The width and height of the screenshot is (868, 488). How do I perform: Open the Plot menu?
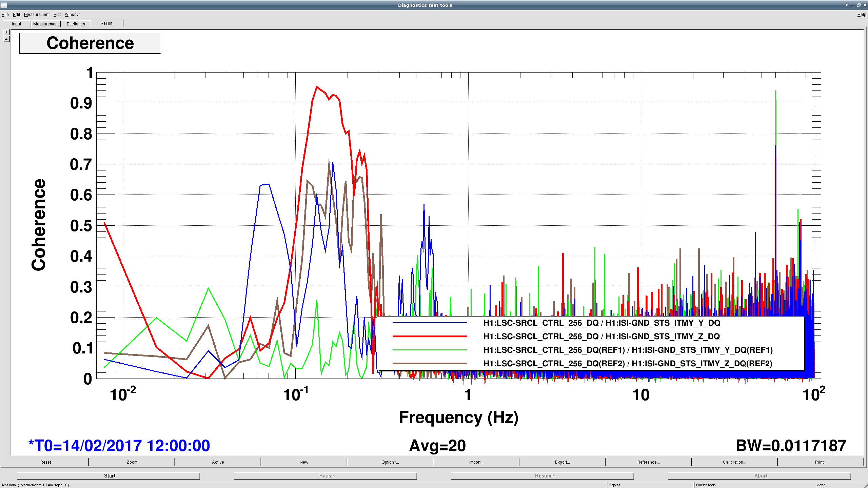[57, 15]
